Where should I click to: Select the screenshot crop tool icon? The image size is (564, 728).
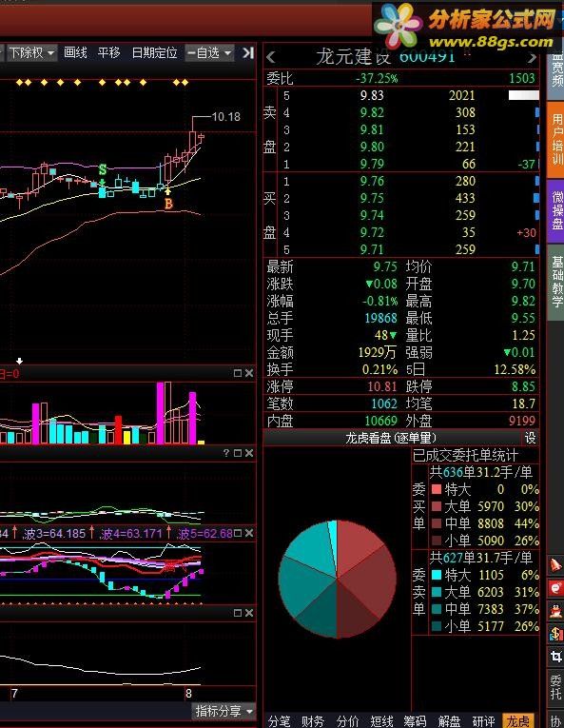coord(555,656)
